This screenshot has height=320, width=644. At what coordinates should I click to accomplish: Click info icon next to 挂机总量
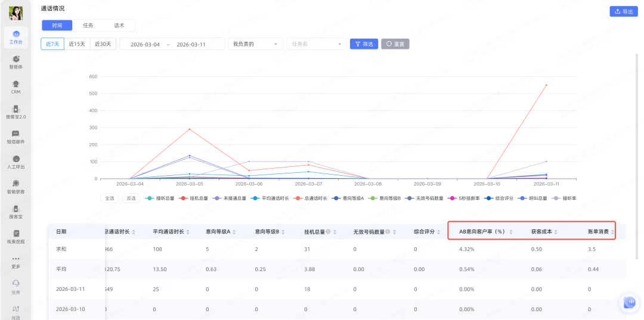point(328,232)
